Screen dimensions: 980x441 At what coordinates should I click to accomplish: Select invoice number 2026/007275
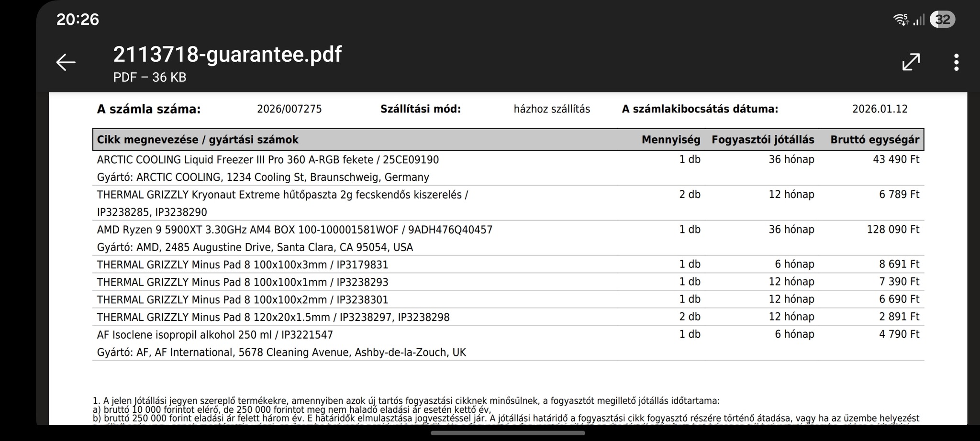(290, 109)
